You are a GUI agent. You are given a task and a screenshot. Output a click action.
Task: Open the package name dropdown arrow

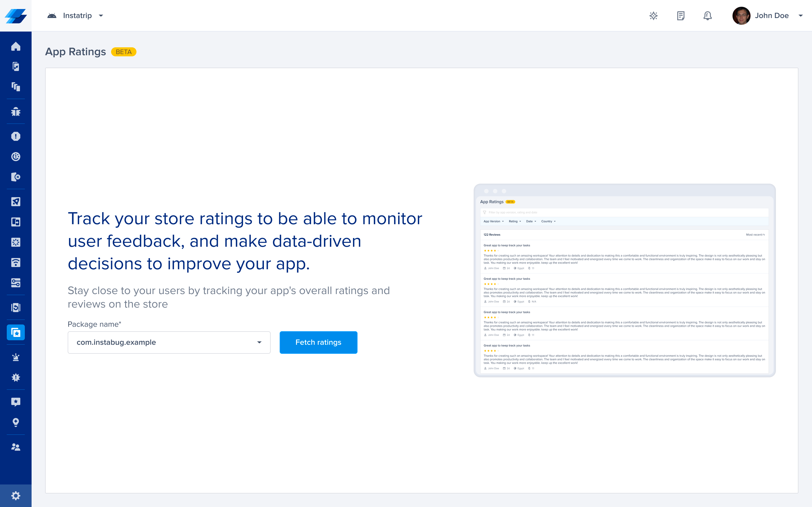[259, 342]
